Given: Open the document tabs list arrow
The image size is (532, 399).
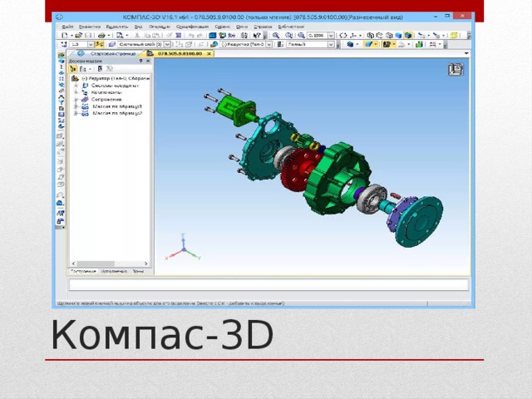Looking at the screenshot, I should click(466, 53).
